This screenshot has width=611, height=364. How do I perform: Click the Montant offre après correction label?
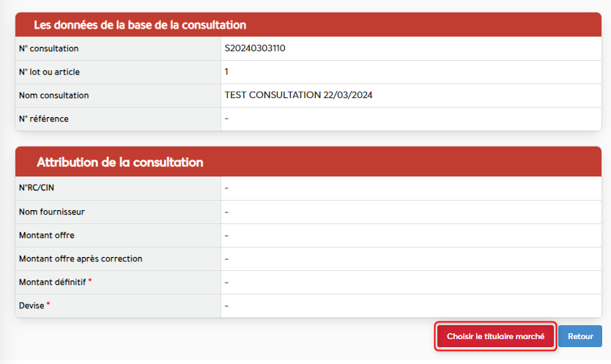81,259
